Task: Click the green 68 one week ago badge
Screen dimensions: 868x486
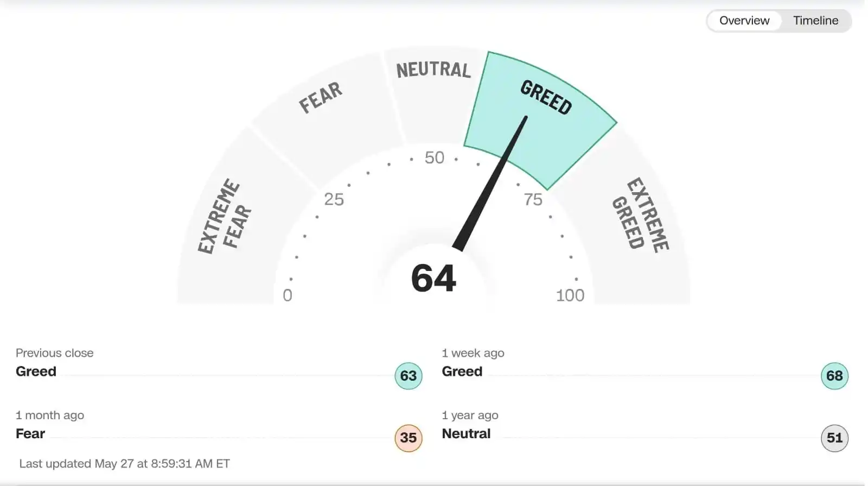Action: coord(834,376)
